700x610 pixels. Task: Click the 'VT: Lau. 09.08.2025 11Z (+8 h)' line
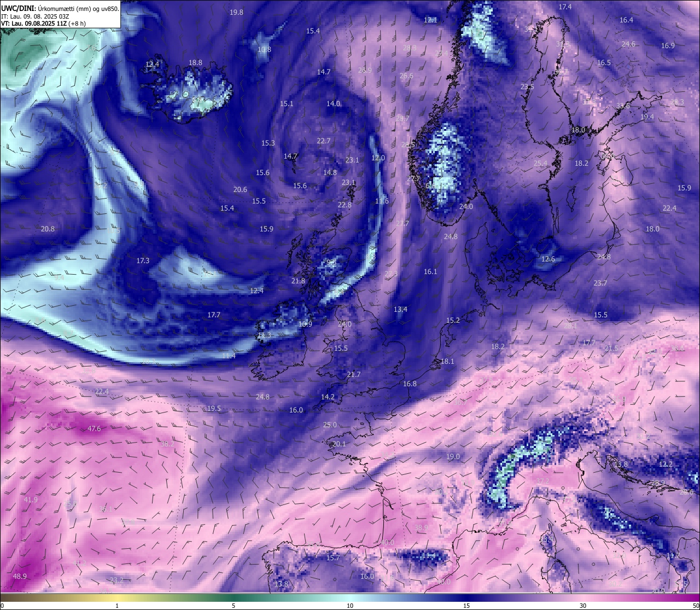tap(43, 24)
